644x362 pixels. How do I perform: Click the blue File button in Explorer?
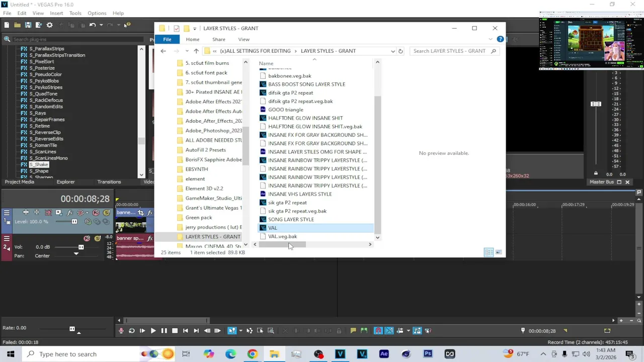click(167, 39)
